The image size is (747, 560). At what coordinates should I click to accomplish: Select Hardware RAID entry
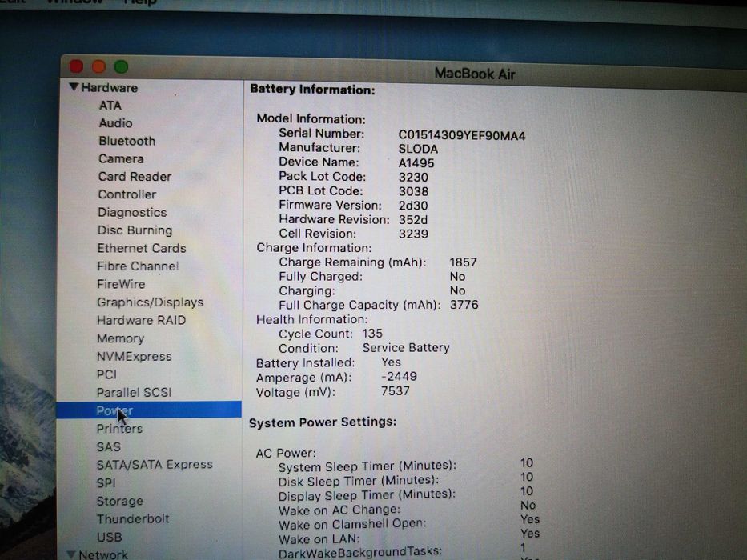[141, 321]
